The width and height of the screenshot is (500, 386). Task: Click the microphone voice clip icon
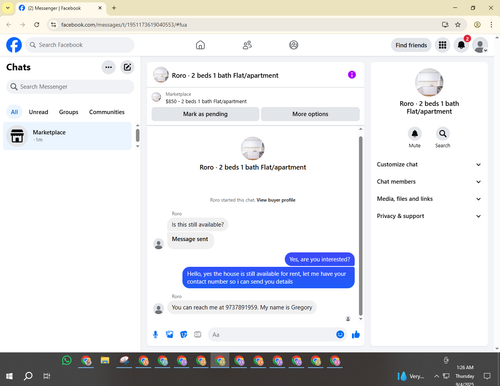(x=155, y=334)
